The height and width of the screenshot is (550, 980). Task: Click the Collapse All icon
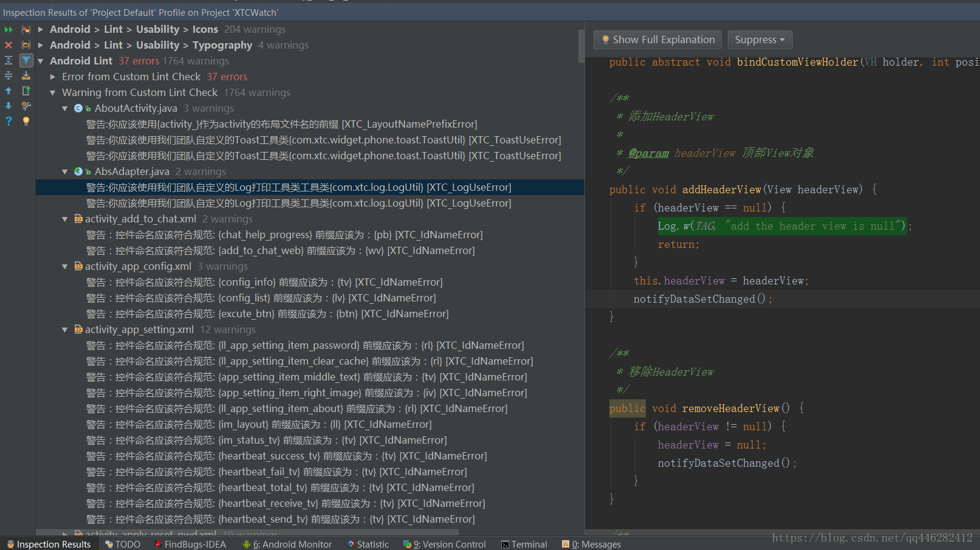pyautogui.click(x=9, y=75)
